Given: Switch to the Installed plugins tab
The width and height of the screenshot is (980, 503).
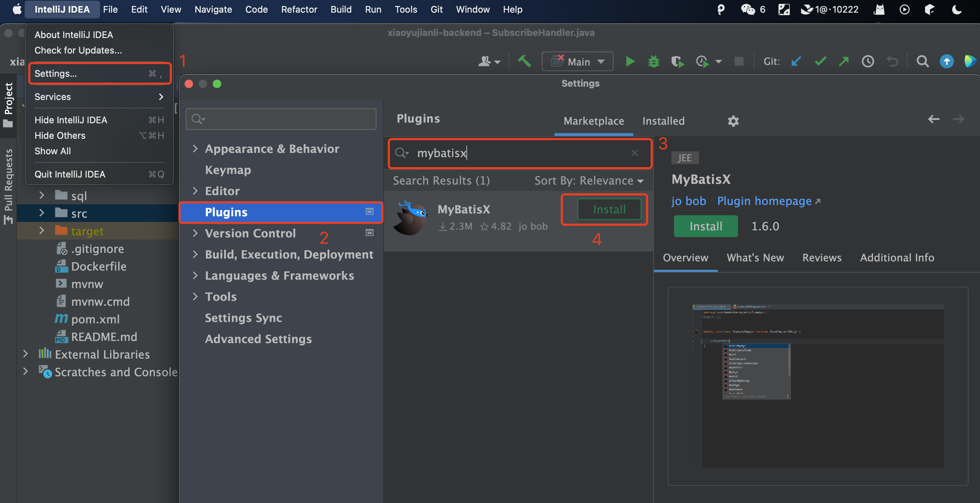Looking at the screenshot, I should [663, 121].
